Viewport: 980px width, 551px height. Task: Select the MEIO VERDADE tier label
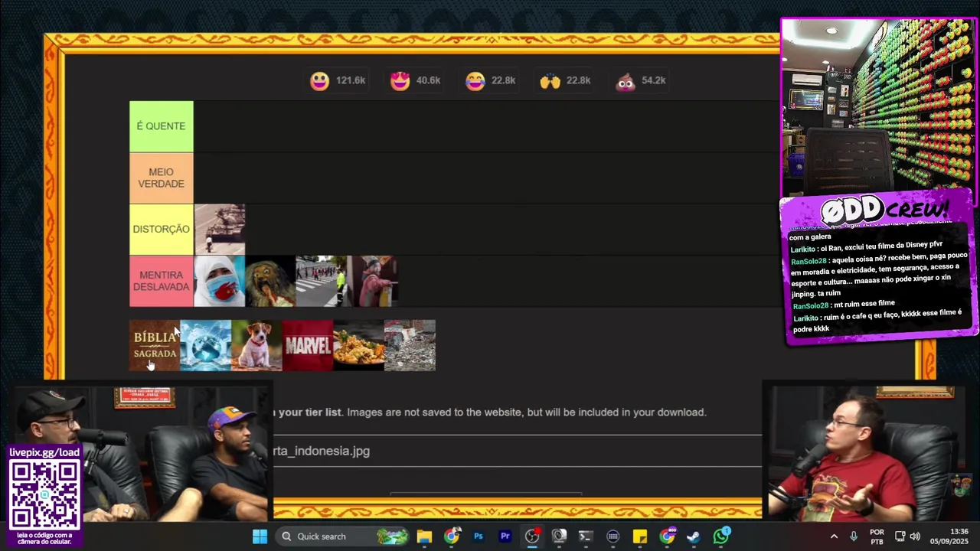coord(161,178)
